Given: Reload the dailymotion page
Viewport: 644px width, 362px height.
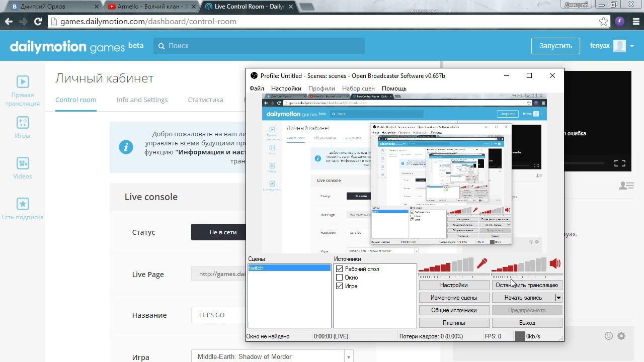Looking at the screenshot, I should pos(38,22).
